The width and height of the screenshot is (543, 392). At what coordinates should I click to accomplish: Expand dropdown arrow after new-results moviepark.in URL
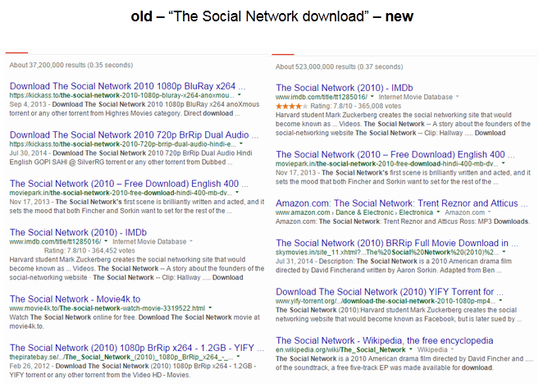503,162
